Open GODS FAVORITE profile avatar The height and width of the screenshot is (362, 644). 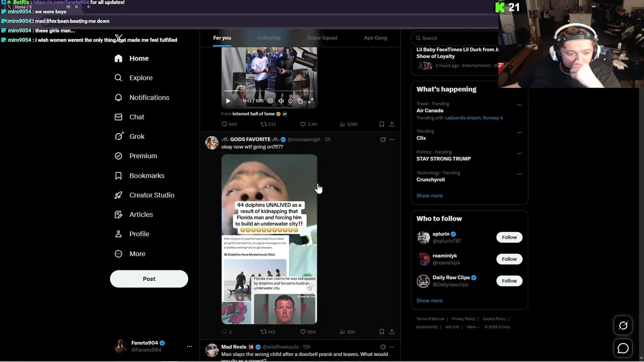click(x=212, y=143)
